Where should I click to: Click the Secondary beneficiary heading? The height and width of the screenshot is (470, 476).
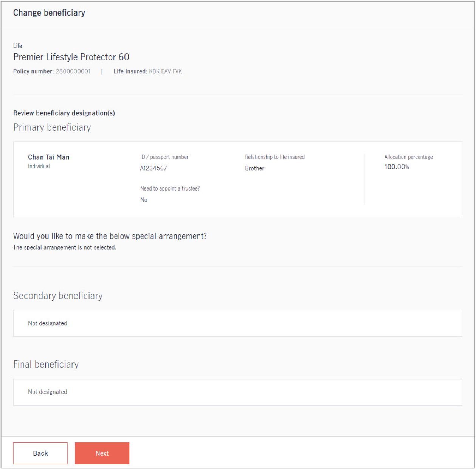[x=58, y=296]
